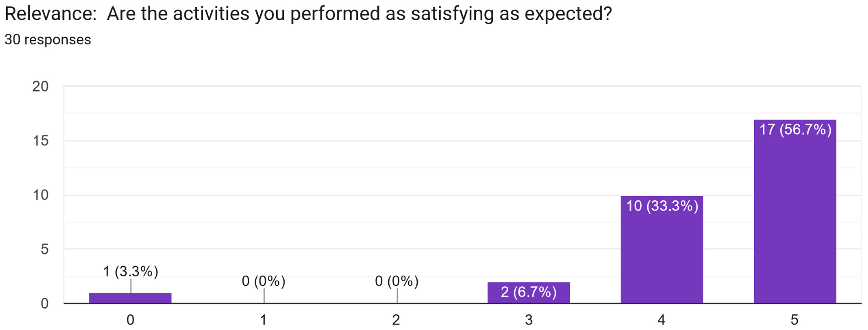This screenshot has height=330, width=868.
Task: Click the "1 (3.3%)" data label
Action: pos(130,272)
